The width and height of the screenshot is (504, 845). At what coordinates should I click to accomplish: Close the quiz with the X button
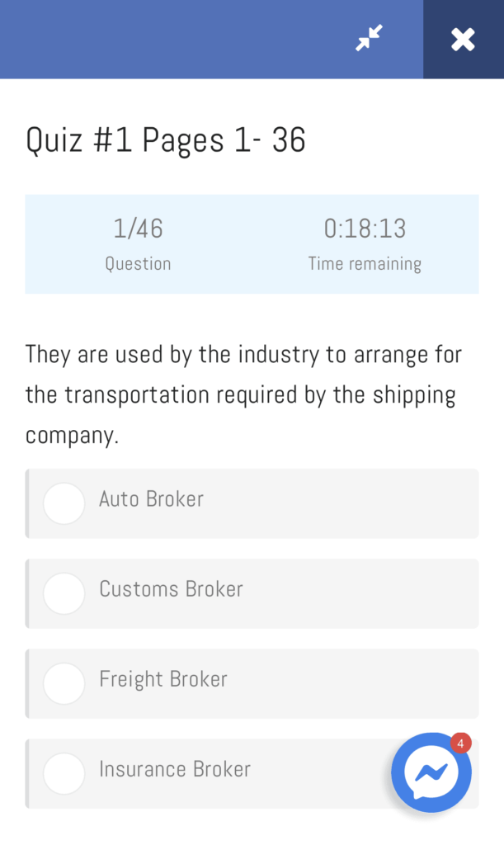463,39
